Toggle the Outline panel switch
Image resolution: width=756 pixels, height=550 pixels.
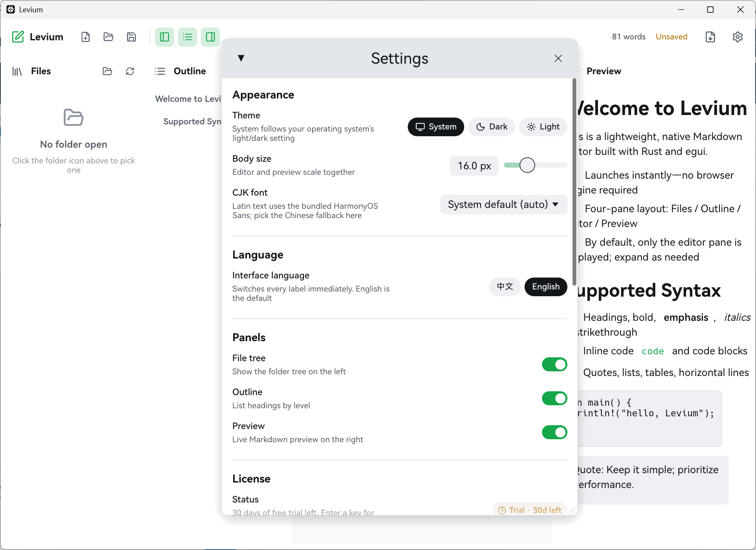[554, 398]
